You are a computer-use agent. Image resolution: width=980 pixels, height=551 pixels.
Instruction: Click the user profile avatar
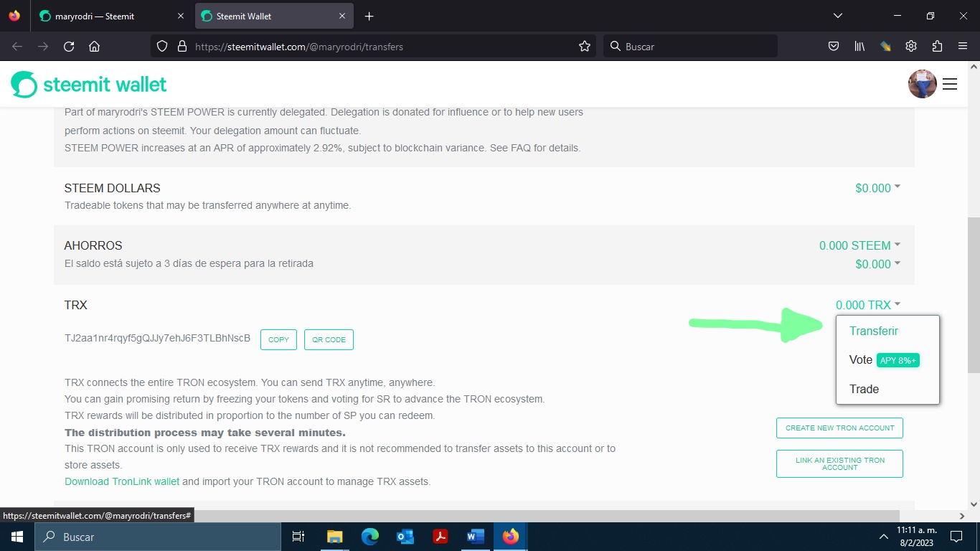(x=923, y=84)
